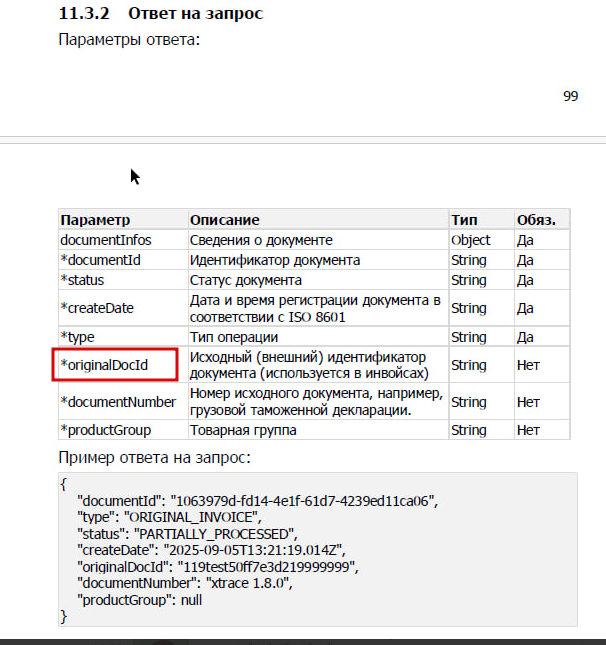This screenshot has height=645, width=606.
Task: Click the "Обяз." column header
Action: tap(536, 220)
